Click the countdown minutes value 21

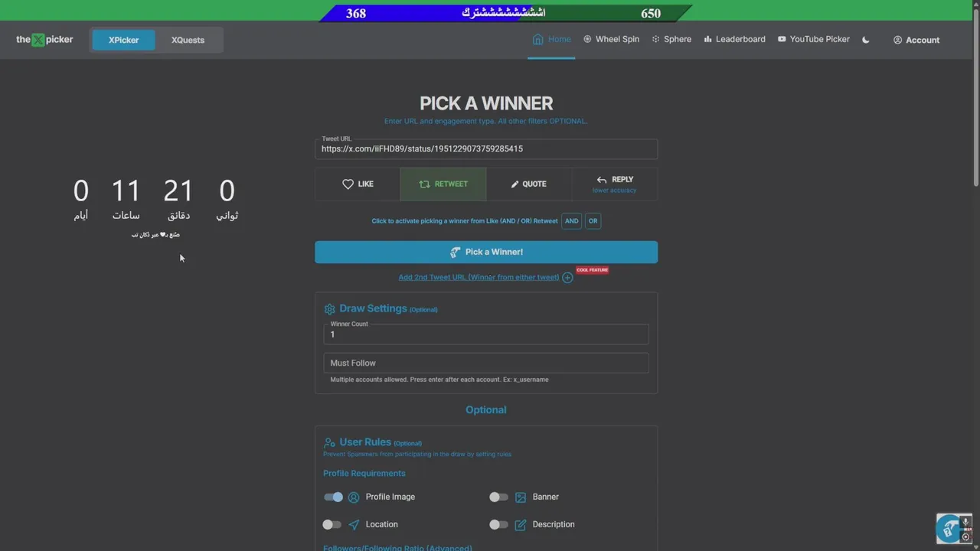(x=178, y=191)
